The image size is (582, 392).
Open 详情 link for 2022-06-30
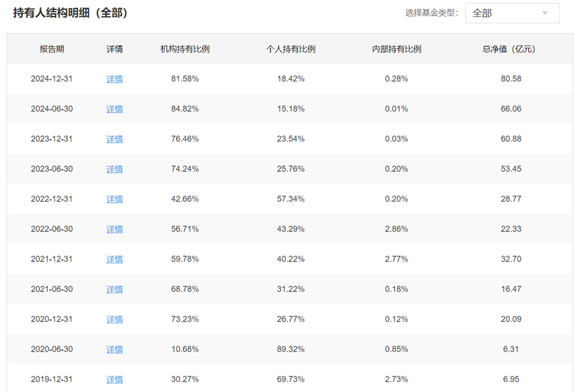click(114, 229)
